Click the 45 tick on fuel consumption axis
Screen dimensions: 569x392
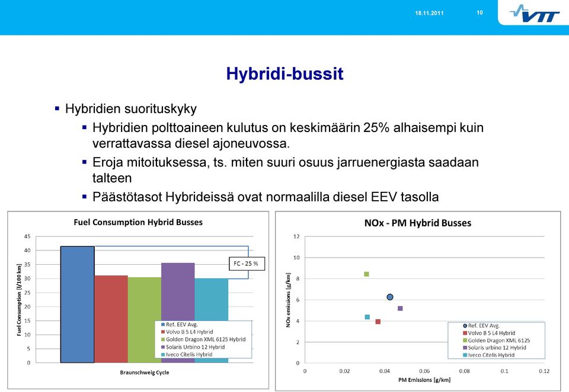(x=27, y=236)
